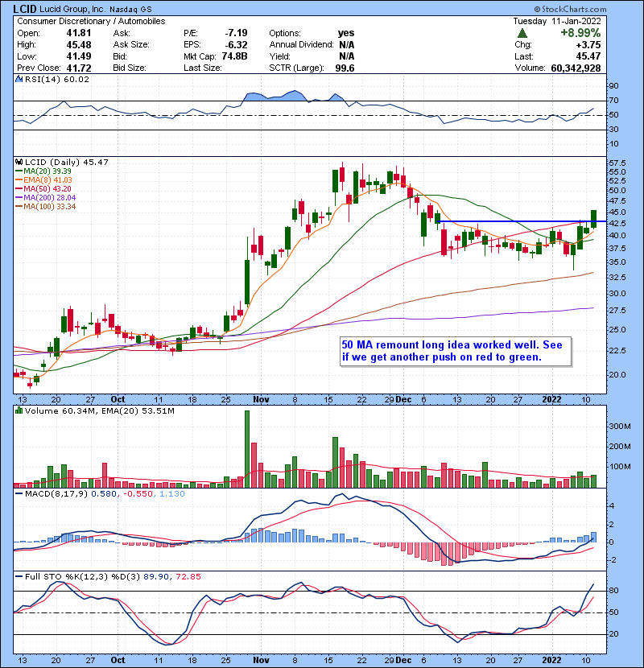Click the EPS -6.32 value

[x=236, y=45]
